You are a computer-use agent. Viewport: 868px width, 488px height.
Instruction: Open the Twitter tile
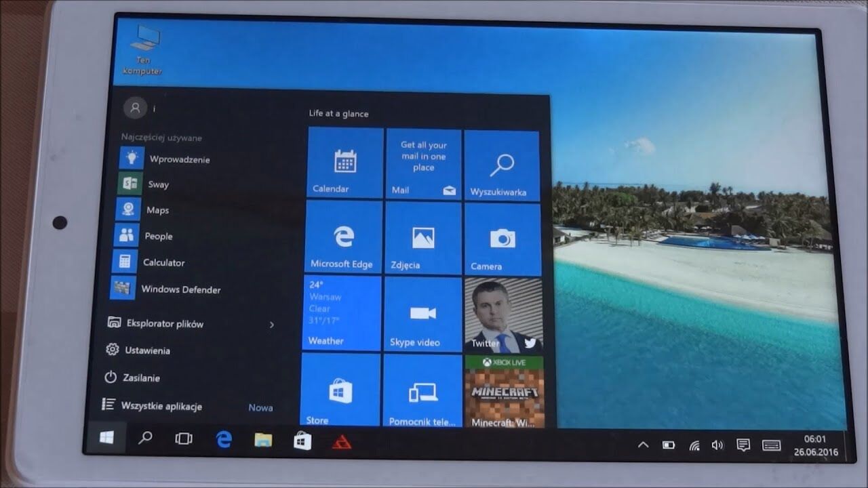coord(503,315)
